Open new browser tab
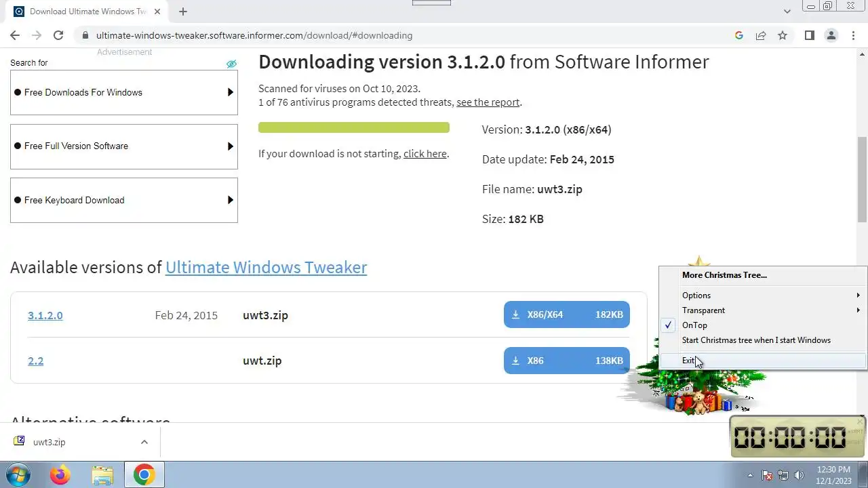This screenshot has height=488, width=868. [x=183, y=12]
